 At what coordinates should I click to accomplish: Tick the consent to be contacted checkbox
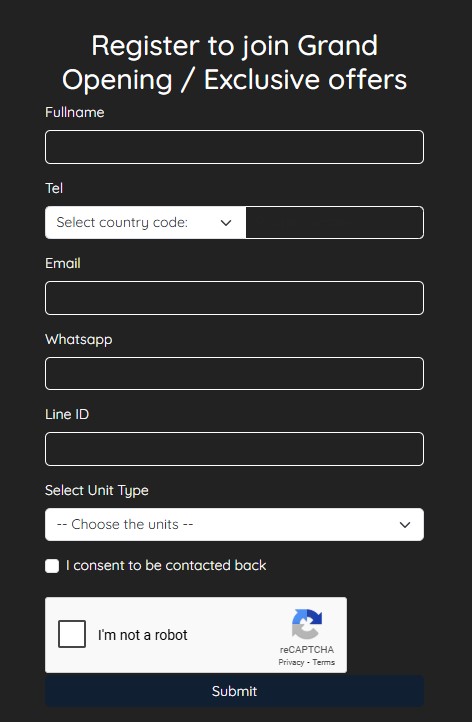click(52, 566)
